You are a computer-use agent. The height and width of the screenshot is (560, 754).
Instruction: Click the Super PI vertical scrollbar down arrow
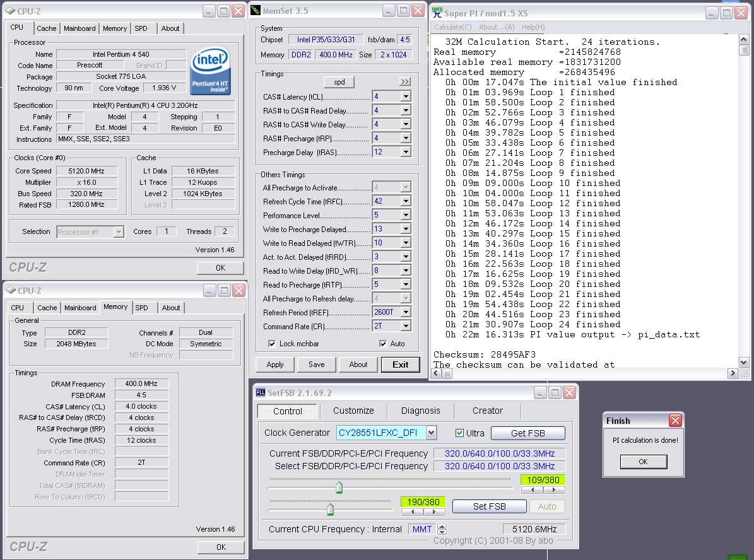(743, 363)
